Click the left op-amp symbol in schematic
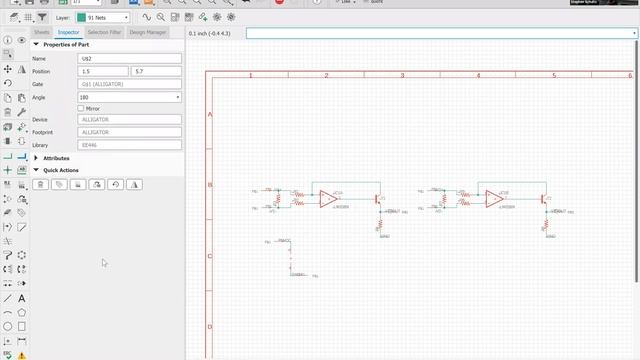Screen dimensions: 640x360 [329, 199]
